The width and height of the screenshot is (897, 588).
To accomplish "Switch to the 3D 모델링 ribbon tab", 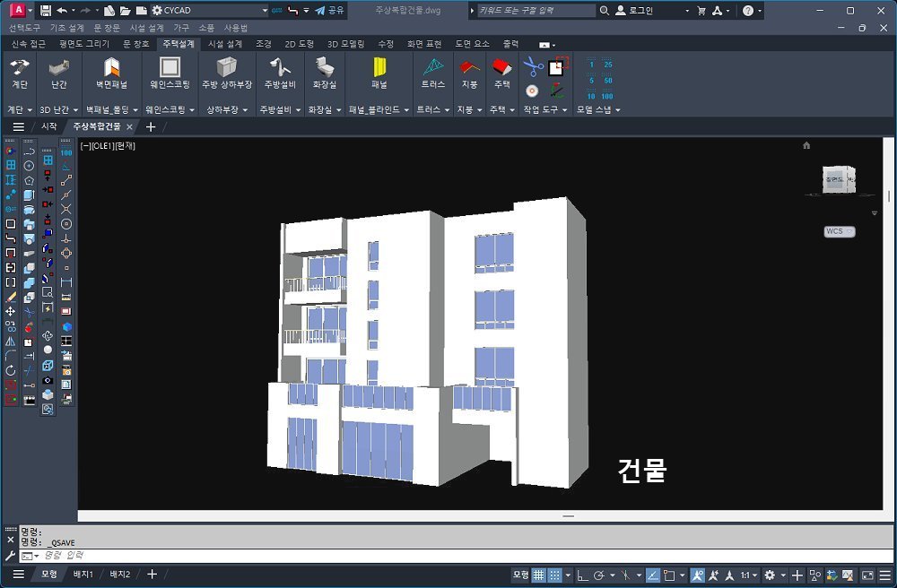I will [344, 43].
